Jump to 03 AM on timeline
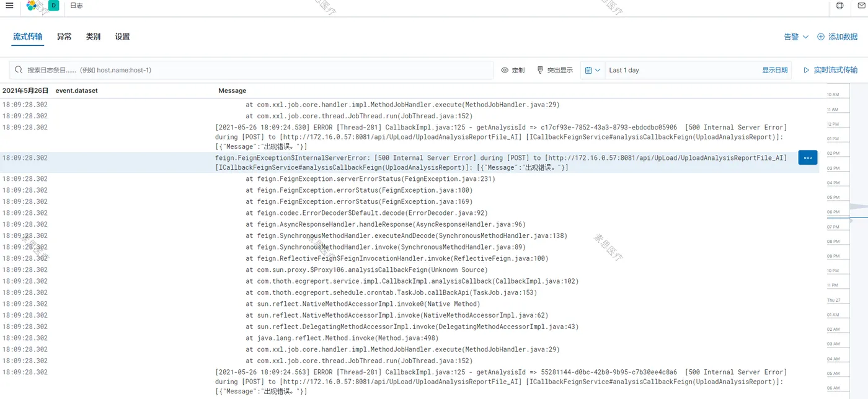 [x=833, y=344]
